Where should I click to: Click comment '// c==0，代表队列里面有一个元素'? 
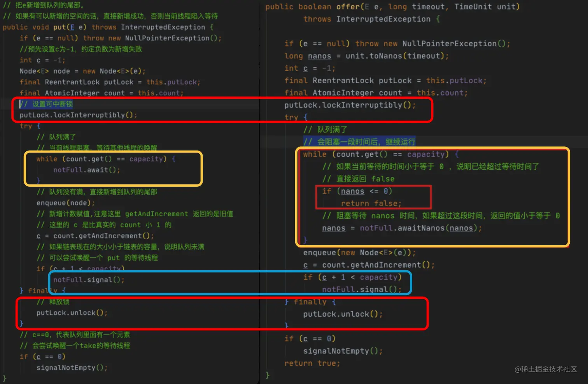tap(75, 335)
